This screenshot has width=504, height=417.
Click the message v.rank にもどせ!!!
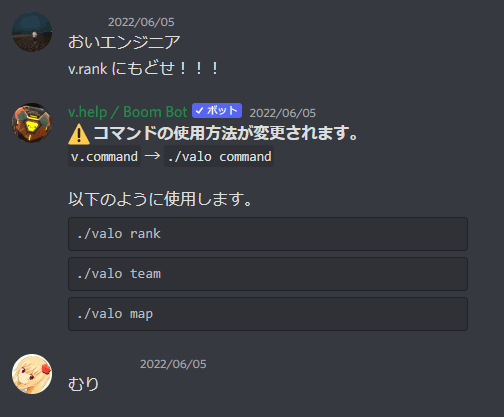click(143, 69)
